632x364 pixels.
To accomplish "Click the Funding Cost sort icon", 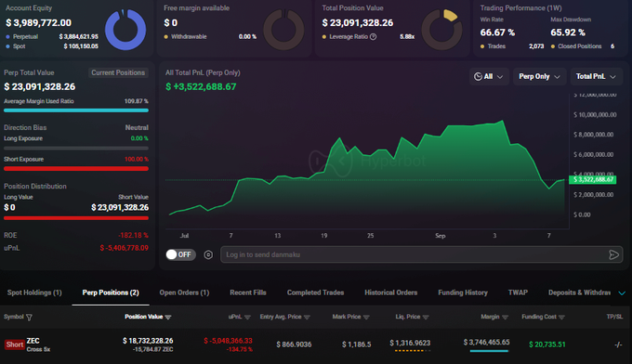I will click(561, 317).
